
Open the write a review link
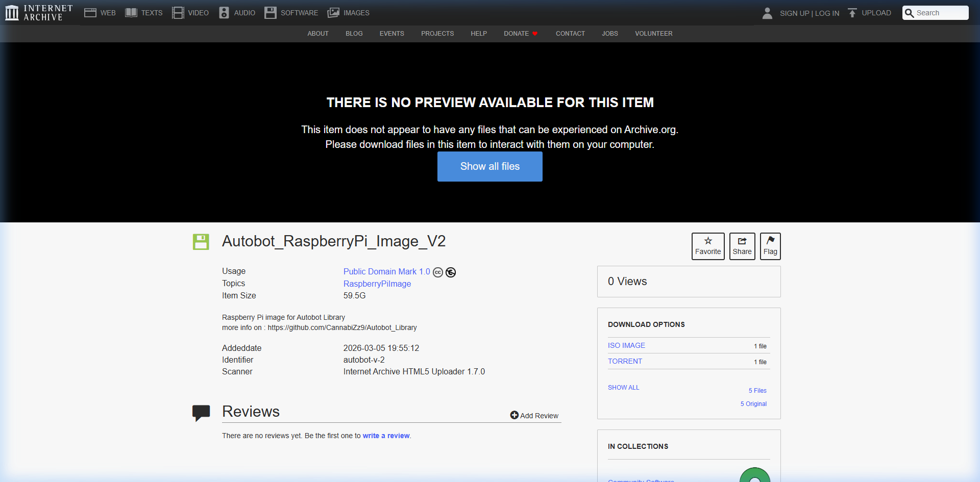pyautogui.click(x=386, y=436)
